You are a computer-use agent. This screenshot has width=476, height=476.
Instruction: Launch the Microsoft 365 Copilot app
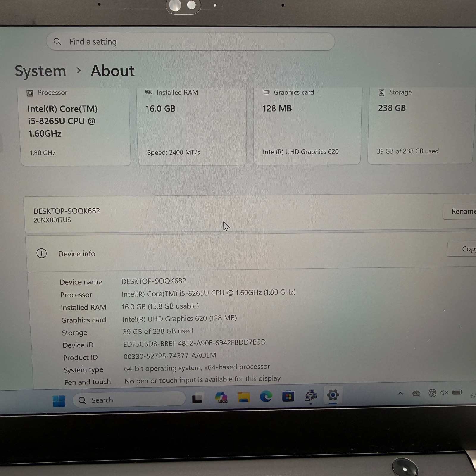coord(221,397)
